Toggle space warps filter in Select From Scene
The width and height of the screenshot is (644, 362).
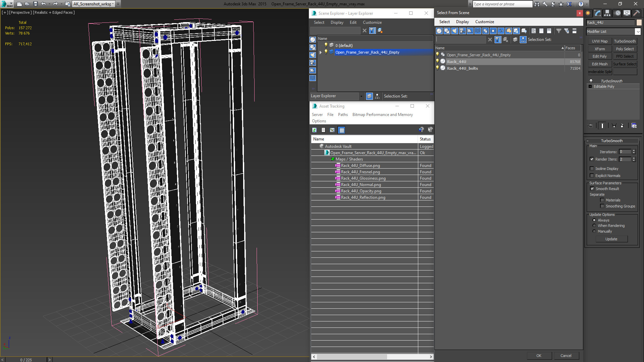point(478,31)
